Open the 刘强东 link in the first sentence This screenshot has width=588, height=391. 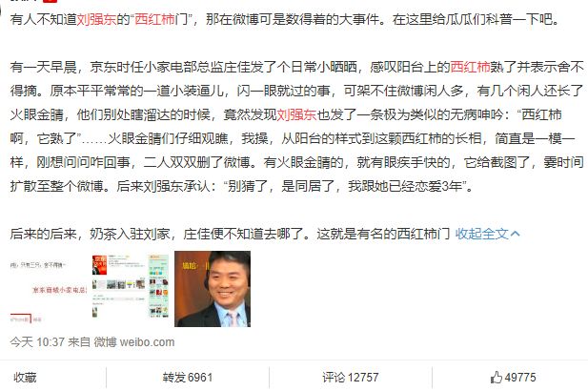point(96,19)
